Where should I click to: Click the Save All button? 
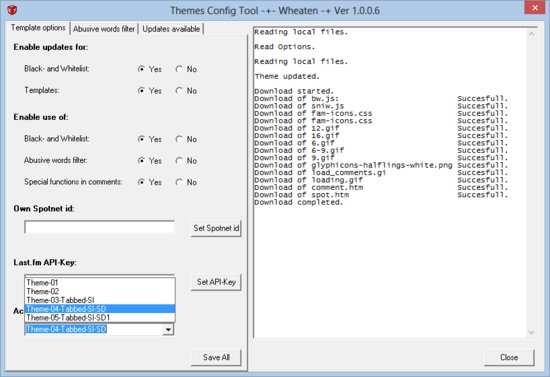point(216,357)
